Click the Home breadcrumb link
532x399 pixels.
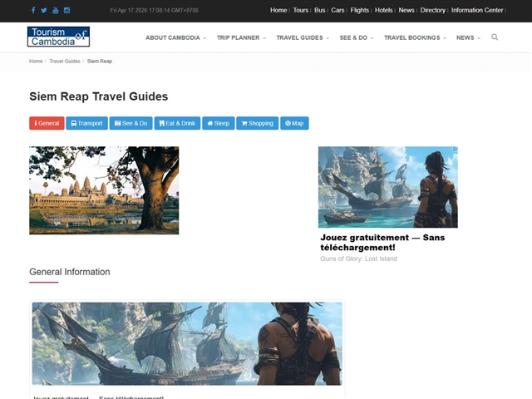click(36, 61)
